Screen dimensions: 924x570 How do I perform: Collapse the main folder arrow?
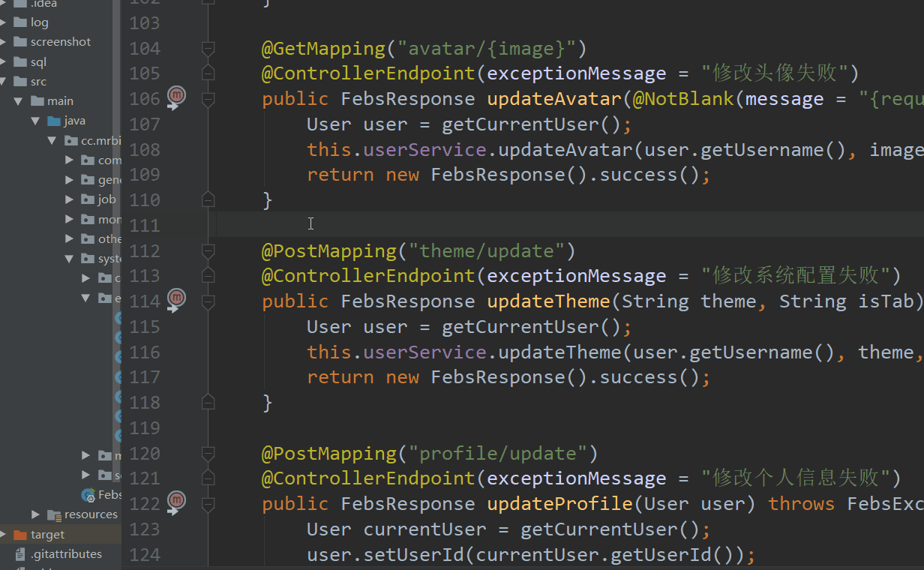tap(18, 101)
